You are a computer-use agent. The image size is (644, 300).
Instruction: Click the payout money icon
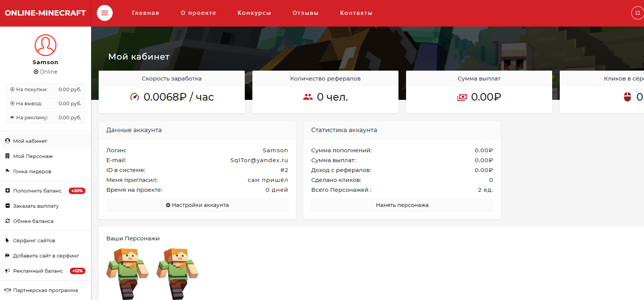pos(462,98)
